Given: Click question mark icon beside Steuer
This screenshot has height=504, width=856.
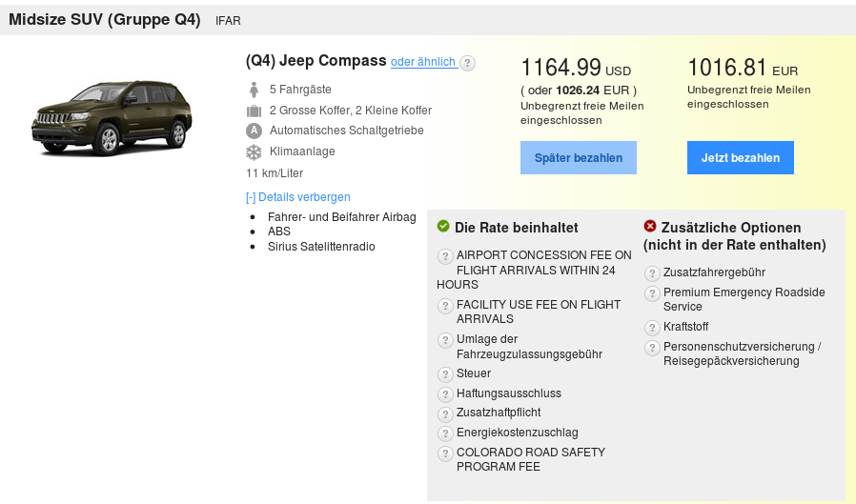Looking at the screenshot, I should tap(445, 374).
